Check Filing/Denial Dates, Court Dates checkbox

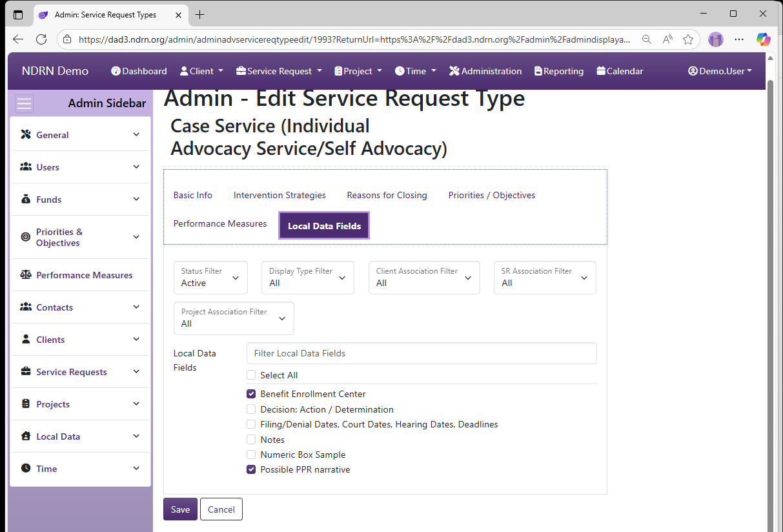[251, 424]
